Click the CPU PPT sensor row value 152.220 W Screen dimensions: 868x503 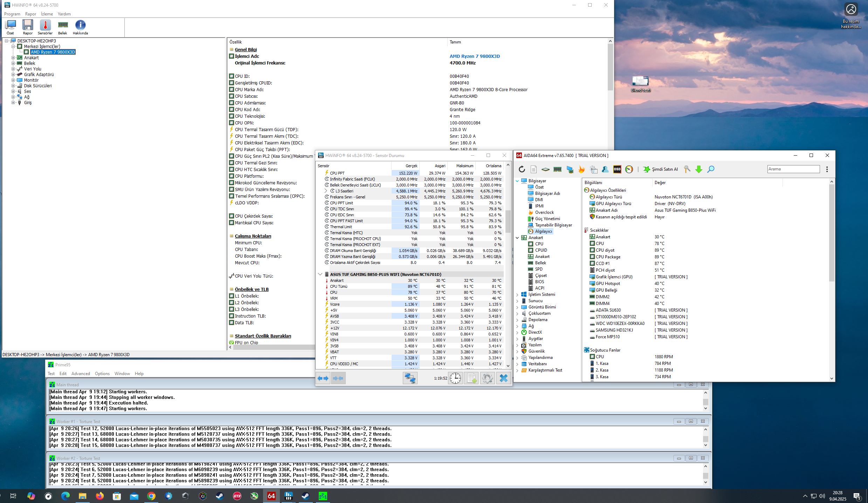(x=406, y=173)
